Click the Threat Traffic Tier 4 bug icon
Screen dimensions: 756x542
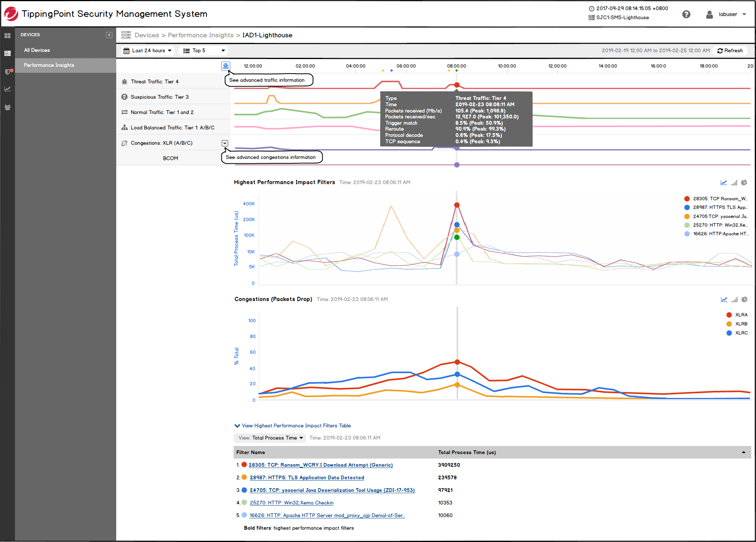(x=124, y=82)
